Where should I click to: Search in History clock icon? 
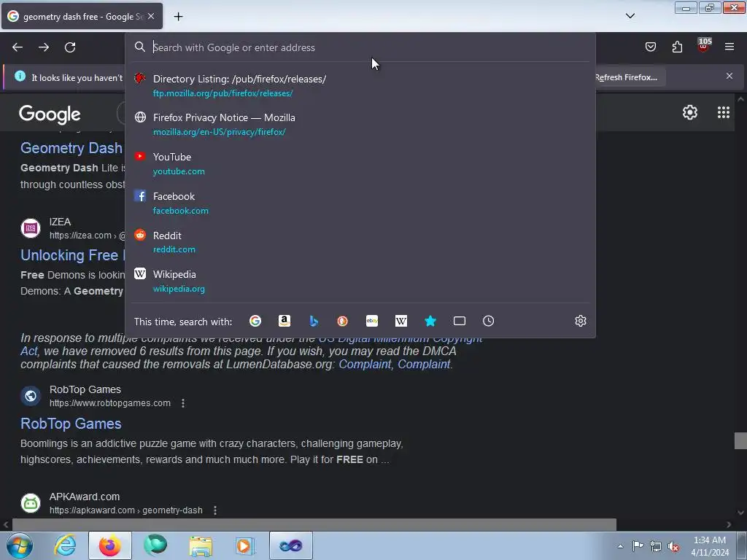(x=488, y=321)
